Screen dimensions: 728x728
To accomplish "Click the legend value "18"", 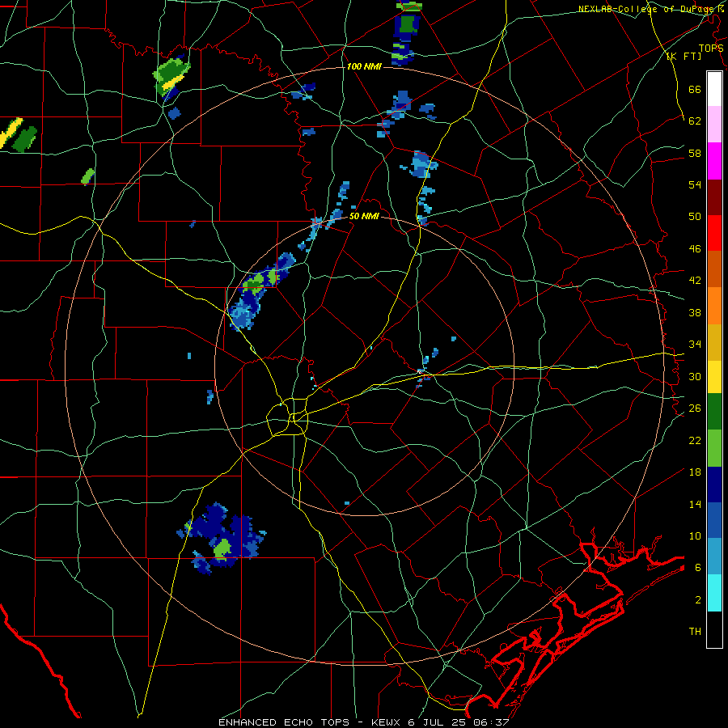I will click(695, 472).
